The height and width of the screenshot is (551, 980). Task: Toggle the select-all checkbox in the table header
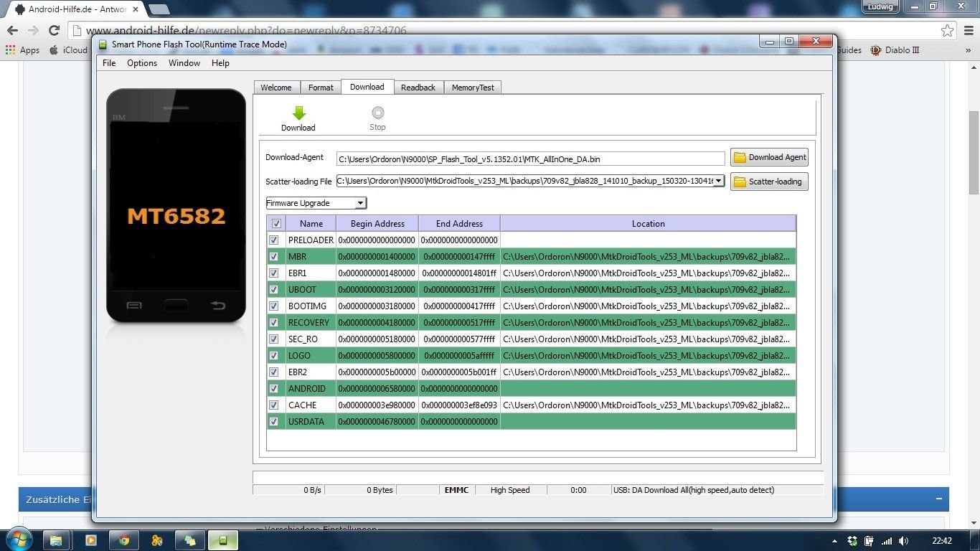tap(276, 224)
